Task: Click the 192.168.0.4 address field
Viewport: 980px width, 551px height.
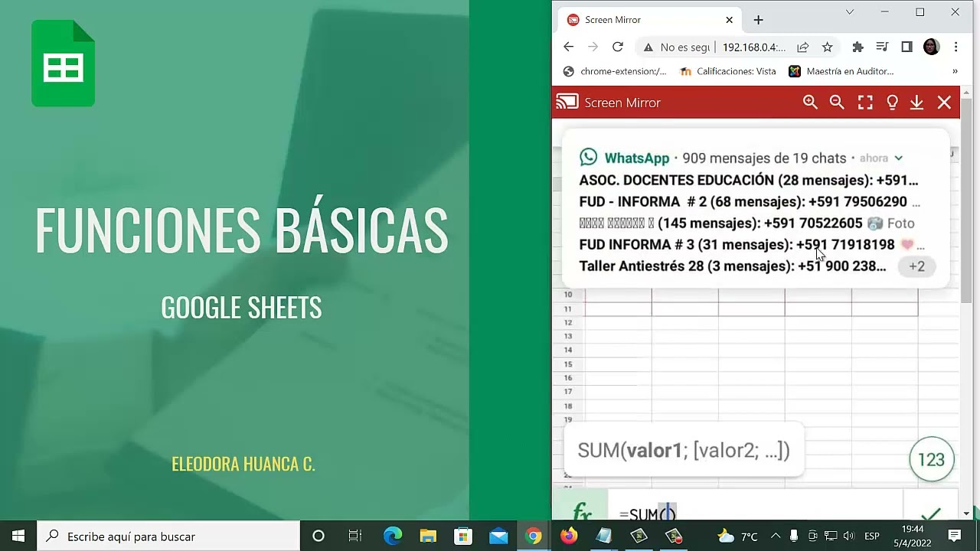Action: click(x=754, y=47)
